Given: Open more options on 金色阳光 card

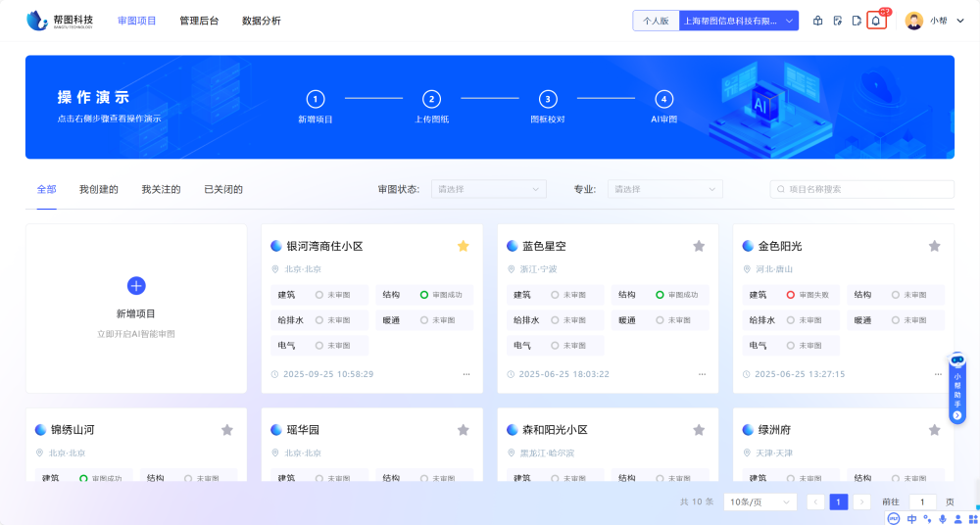Looking at the screenshot, I should click(938, 374).
